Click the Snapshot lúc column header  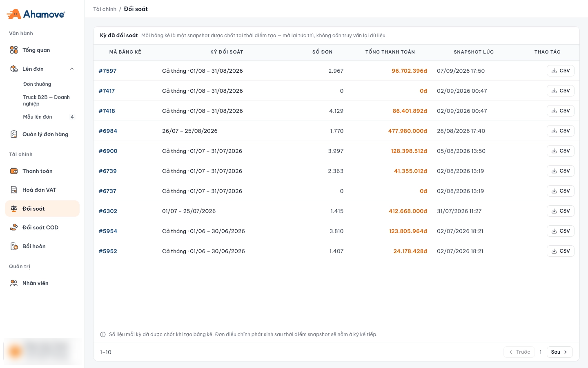point(474,52)
